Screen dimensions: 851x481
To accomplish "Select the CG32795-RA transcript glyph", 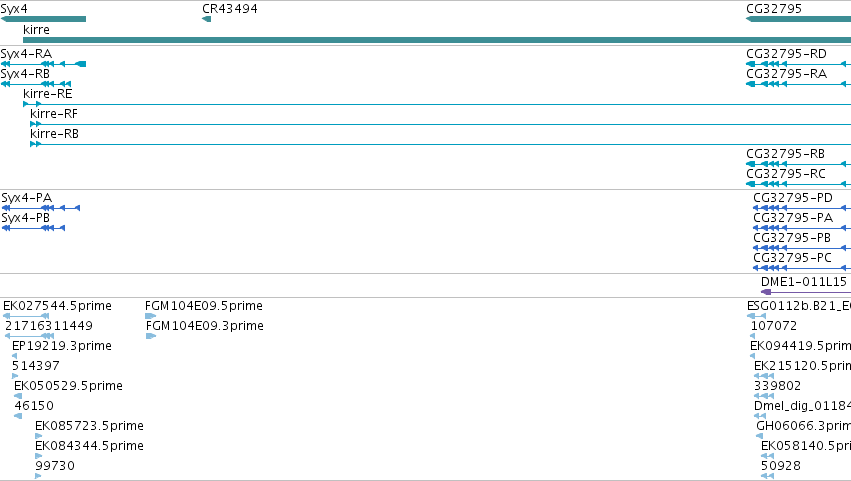I will coord(798,84).
